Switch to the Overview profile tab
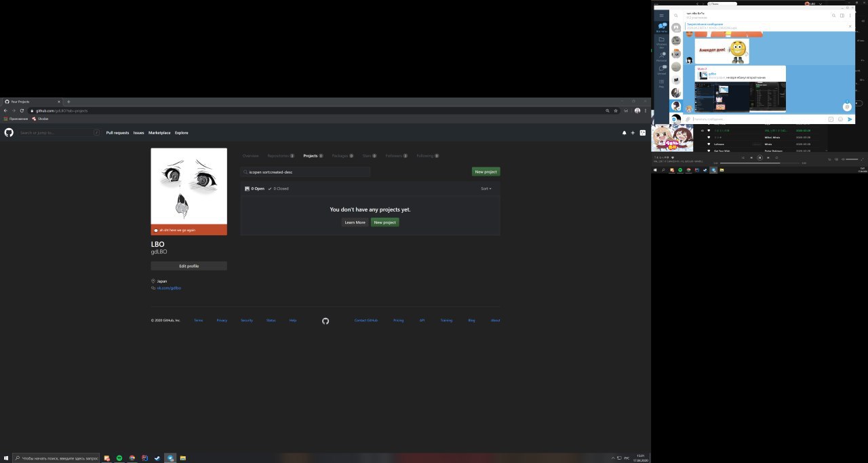Image resolution: width=868 pixels, height=463 pixels. (250, 156)
